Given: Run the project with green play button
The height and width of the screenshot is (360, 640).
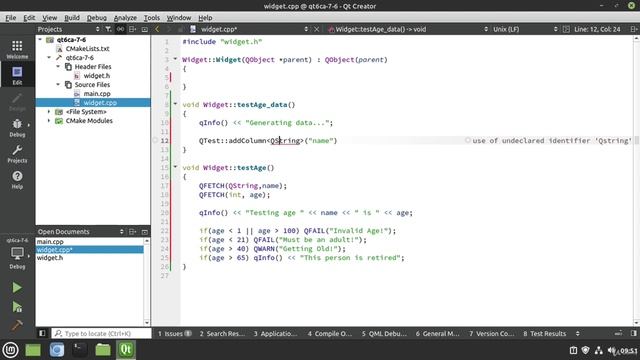Looking at the screenshot, I should click(17, 288).
